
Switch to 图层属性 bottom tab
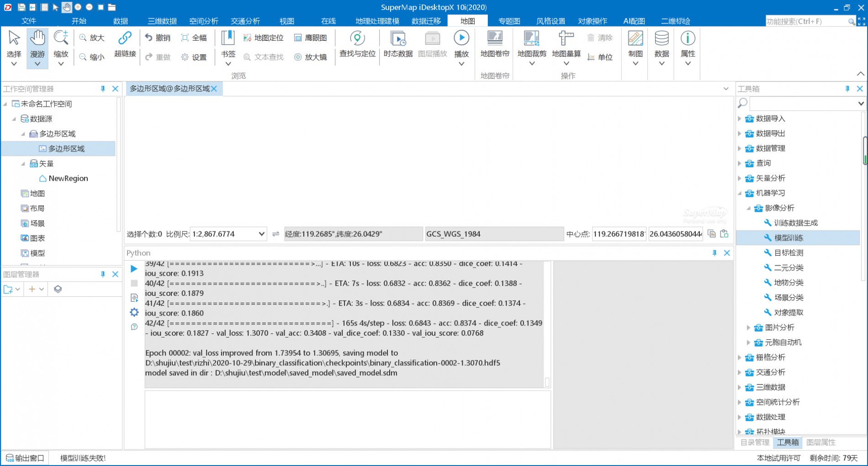tap(820, 442)
